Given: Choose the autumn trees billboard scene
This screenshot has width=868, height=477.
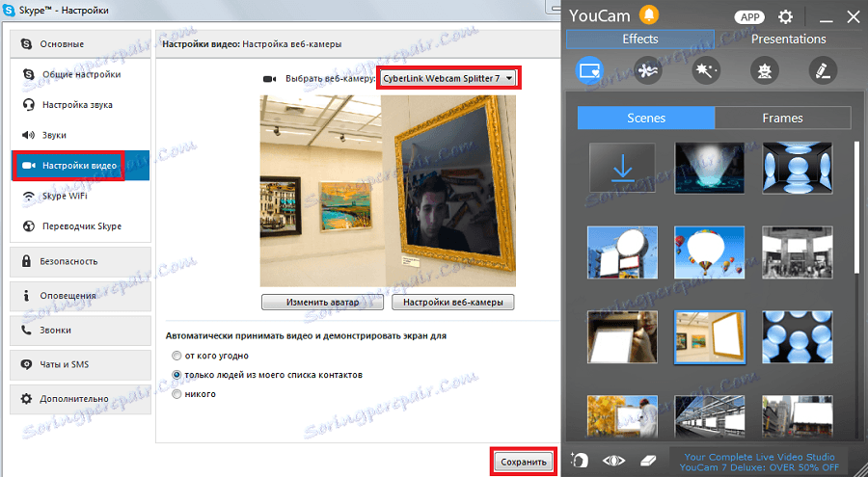Looking at the screenshot, I should coord(622,416).
